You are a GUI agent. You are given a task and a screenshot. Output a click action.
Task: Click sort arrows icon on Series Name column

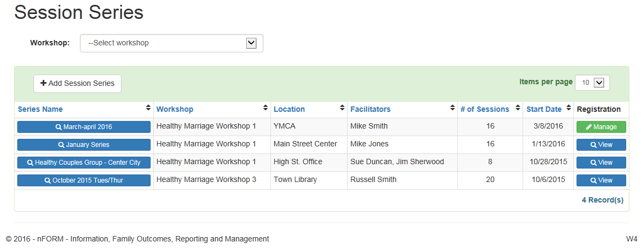[x=148, y=108]
